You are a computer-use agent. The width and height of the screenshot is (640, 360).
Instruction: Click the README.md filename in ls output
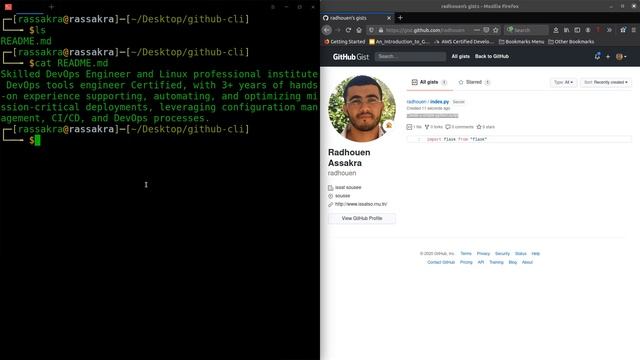coord(26,41)
